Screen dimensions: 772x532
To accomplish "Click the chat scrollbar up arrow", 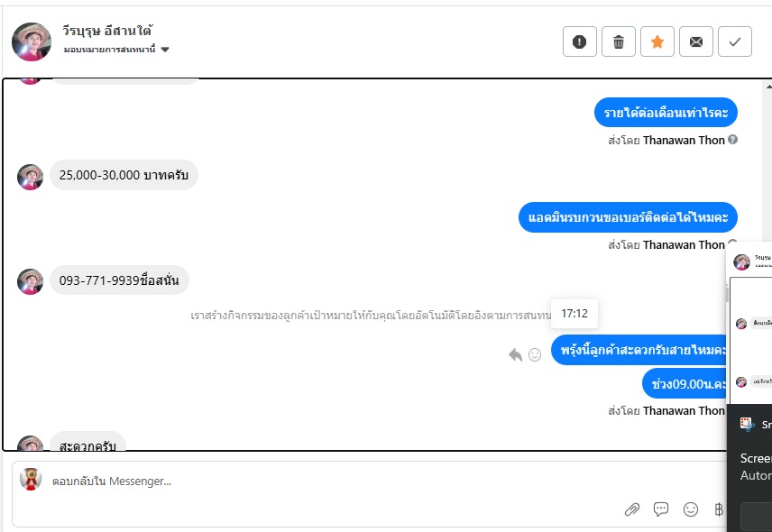I will tap(768, 87).
